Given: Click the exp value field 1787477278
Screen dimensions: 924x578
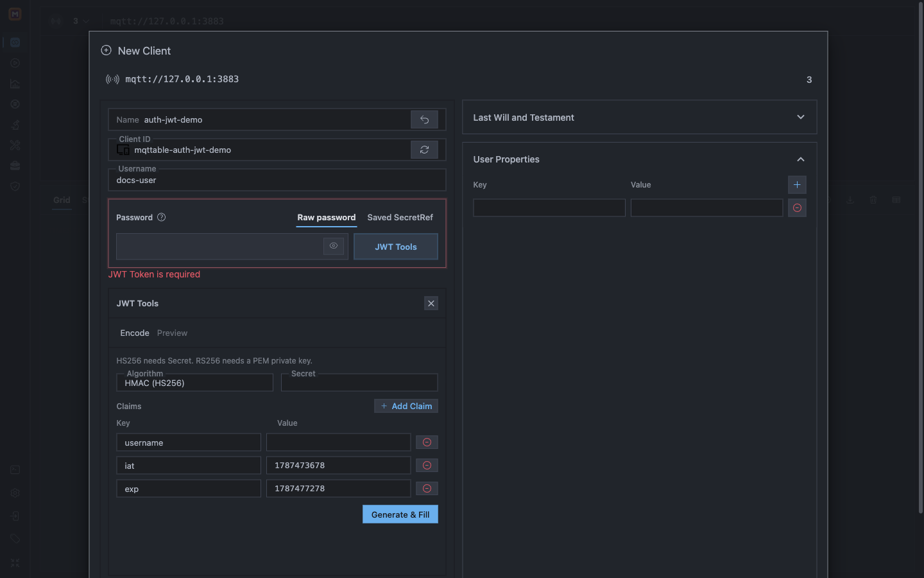Looking at the screenshot, I should (338, 489).
